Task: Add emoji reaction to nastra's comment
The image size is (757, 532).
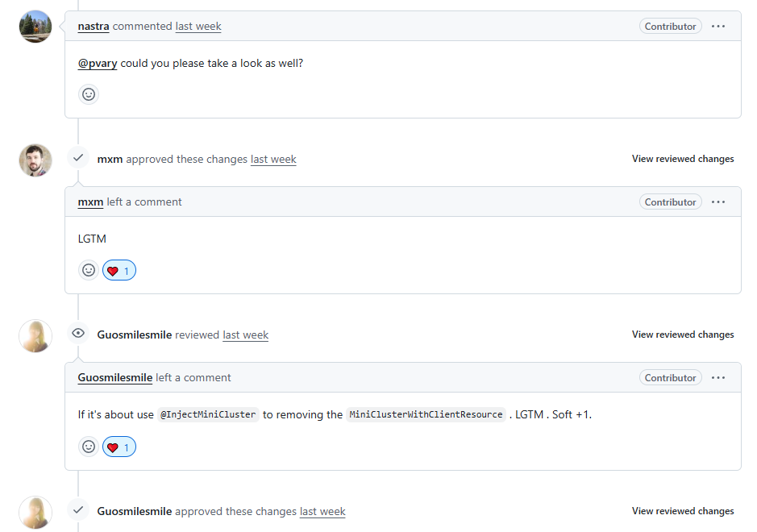Action: tap(89, 94)
